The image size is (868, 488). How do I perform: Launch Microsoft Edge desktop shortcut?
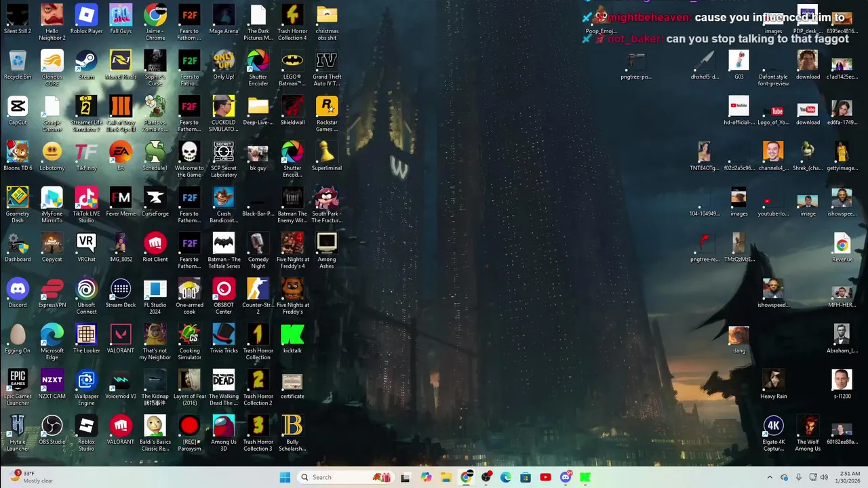pyautogui.click(x=52, y=342)
